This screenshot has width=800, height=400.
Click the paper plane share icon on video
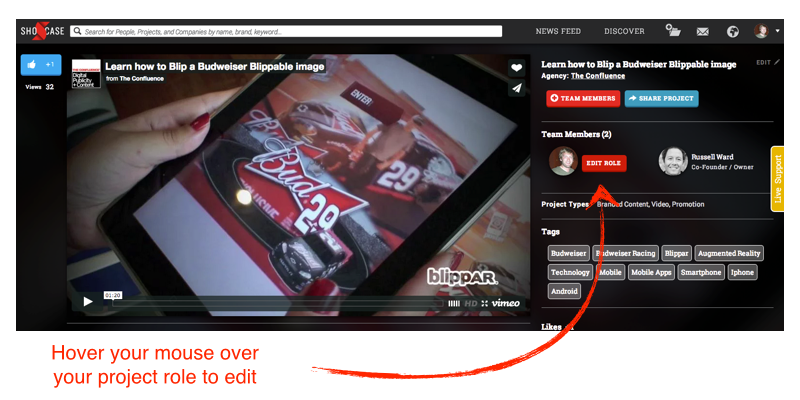[x=517, y=88]
